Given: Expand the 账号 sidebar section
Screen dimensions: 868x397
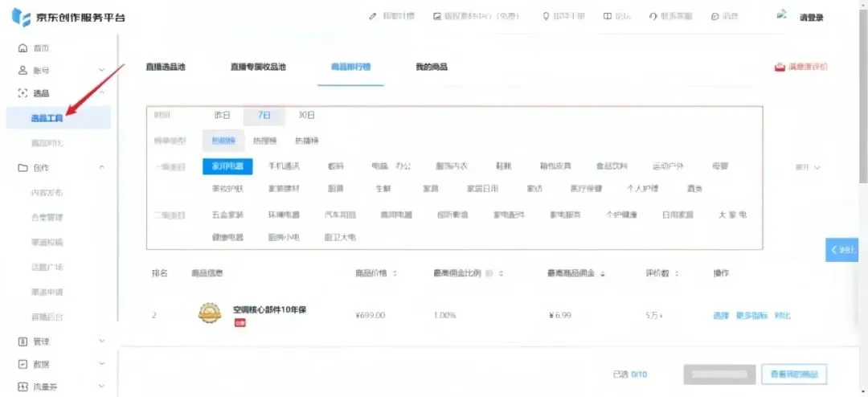Looking at the screenshot, I should click(x=101, y=71).
